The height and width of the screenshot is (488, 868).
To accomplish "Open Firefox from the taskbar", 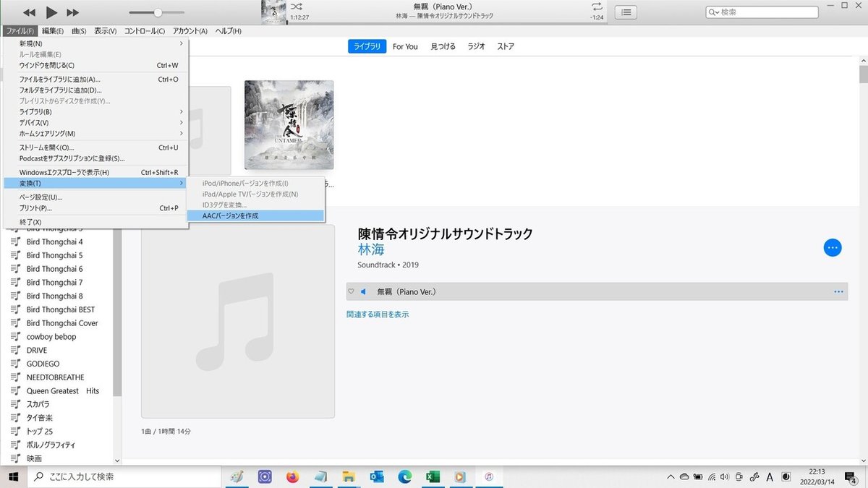I will [x=292, y=477].
